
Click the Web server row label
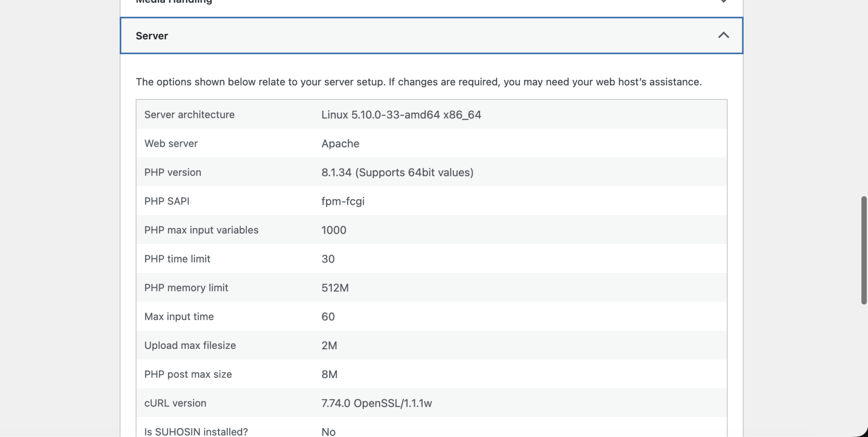(x=171, y=144)
